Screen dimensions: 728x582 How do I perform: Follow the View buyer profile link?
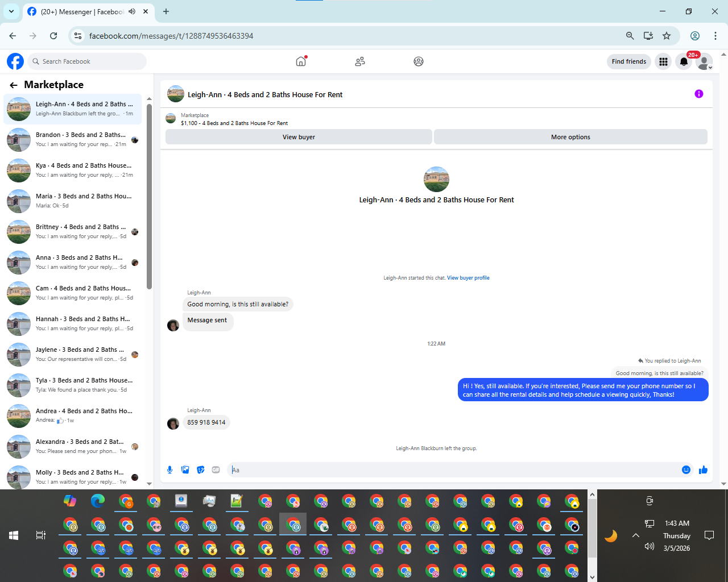pos(468,278)
